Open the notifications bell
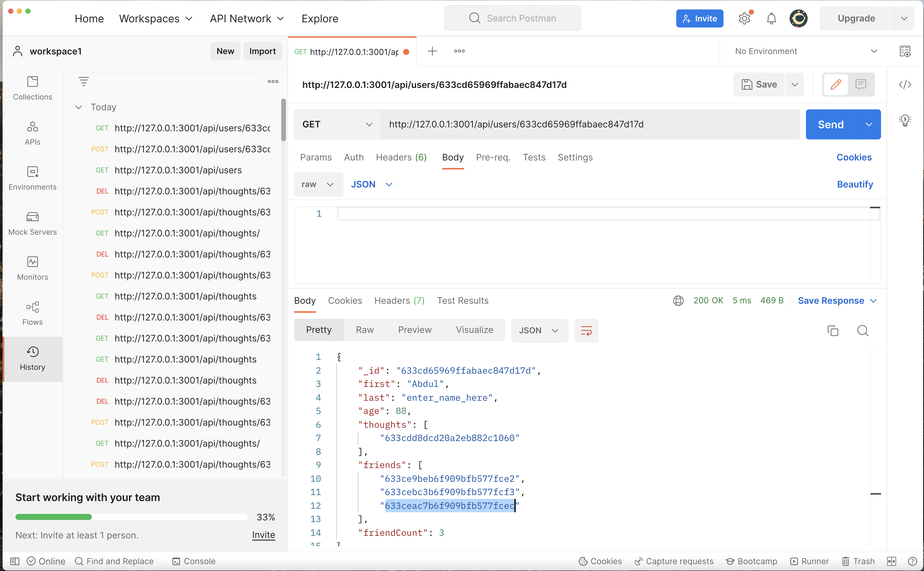 771,18
